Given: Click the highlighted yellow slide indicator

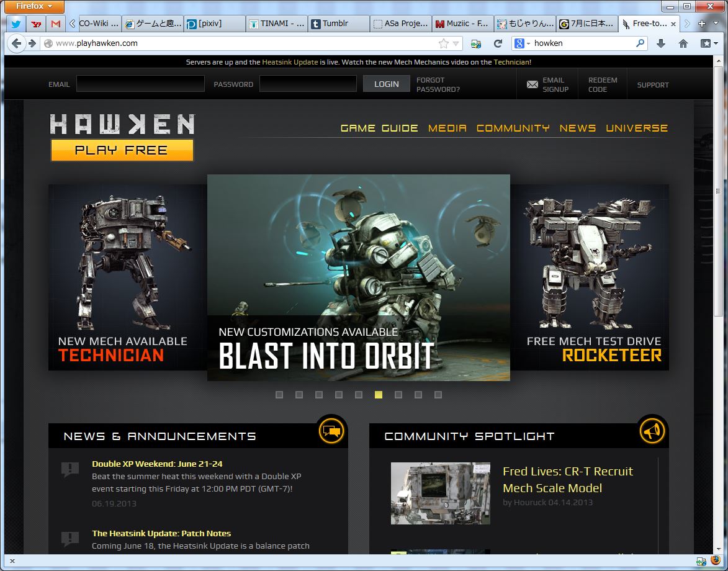Looking at the screenshot, I should [379, 395].
